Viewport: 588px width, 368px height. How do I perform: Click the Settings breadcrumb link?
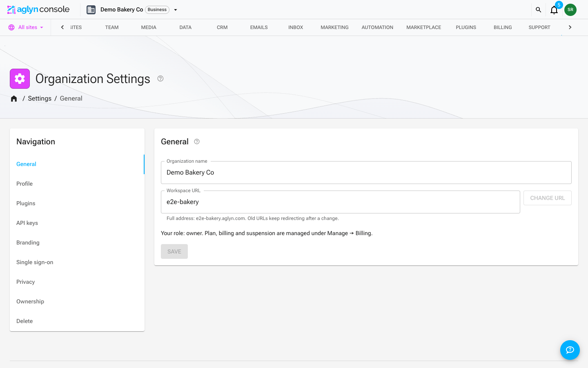tap(40, 99)
